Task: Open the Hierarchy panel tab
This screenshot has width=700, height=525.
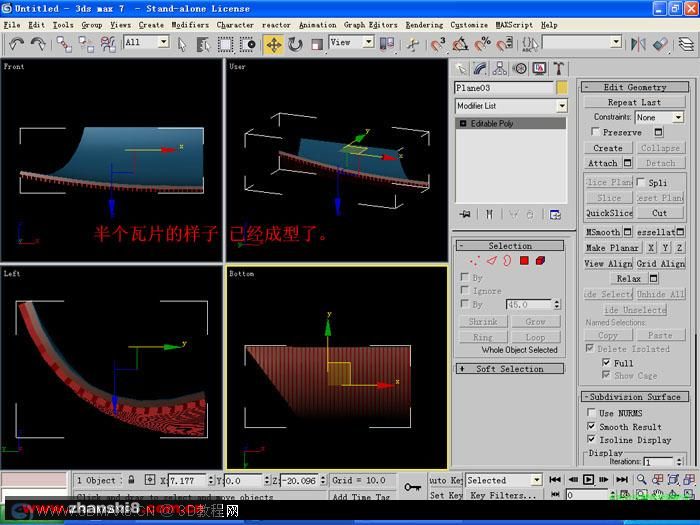Action: click(500, 68)
